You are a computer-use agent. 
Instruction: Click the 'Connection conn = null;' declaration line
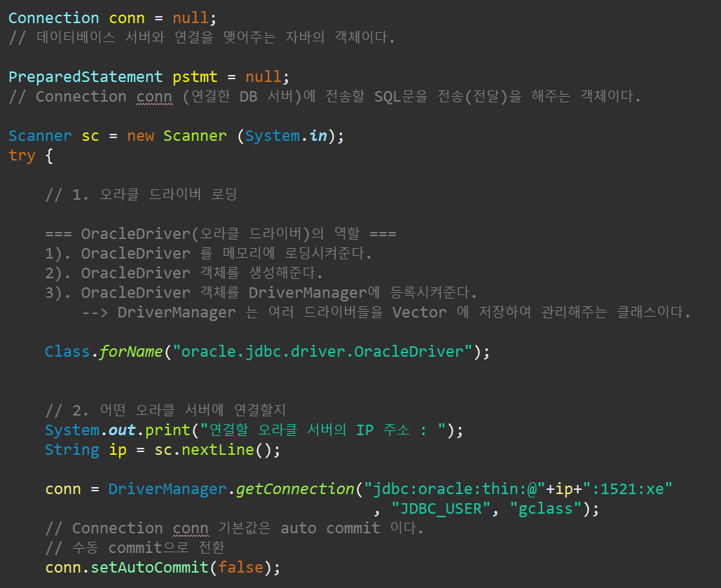tap(112, 18)
